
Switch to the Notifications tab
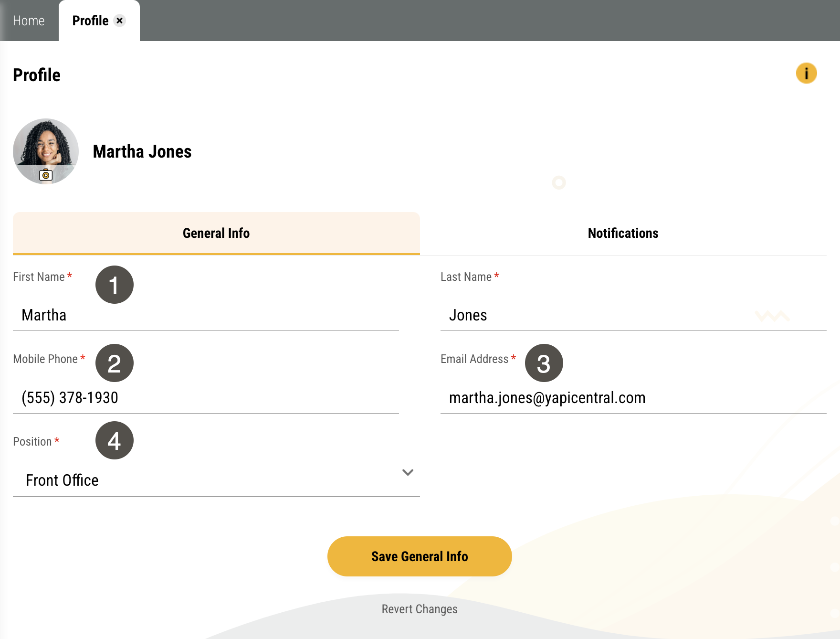tap(623, 233)
